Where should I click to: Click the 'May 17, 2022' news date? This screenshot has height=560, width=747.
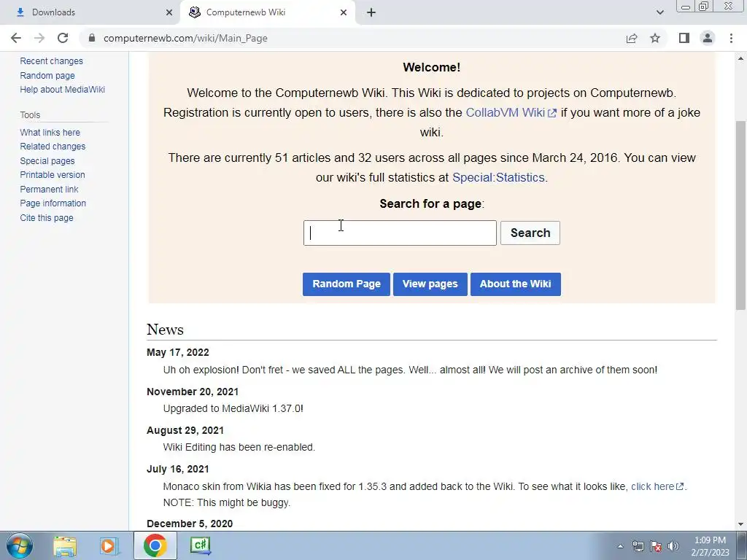178,352
